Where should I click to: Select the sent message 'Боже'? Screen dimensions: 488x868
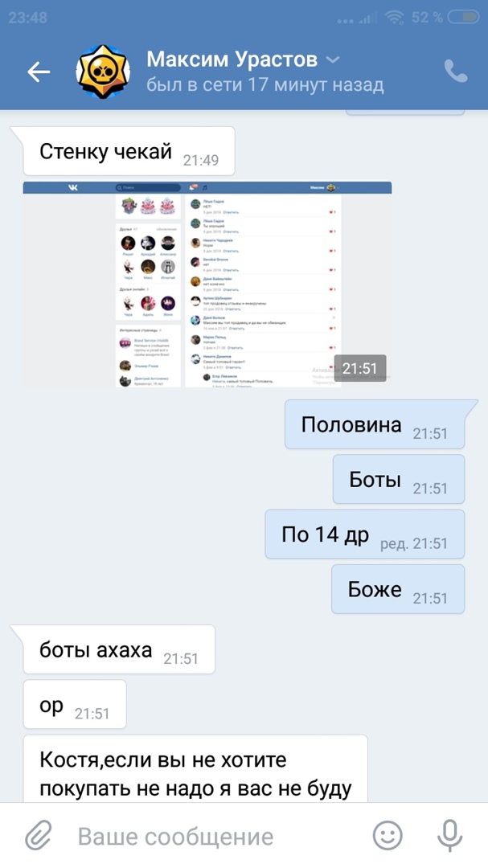398,589
